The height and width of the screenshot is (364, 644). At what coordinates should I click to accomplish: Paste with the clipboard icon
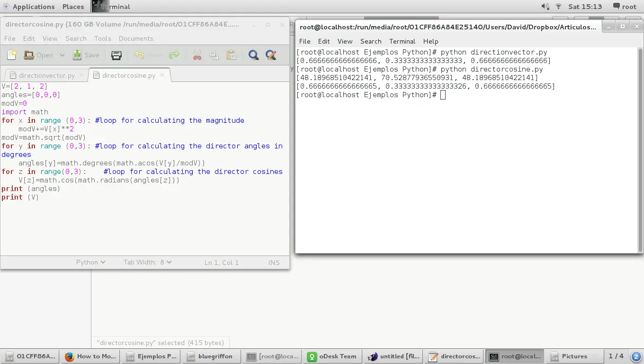(232, 55)
